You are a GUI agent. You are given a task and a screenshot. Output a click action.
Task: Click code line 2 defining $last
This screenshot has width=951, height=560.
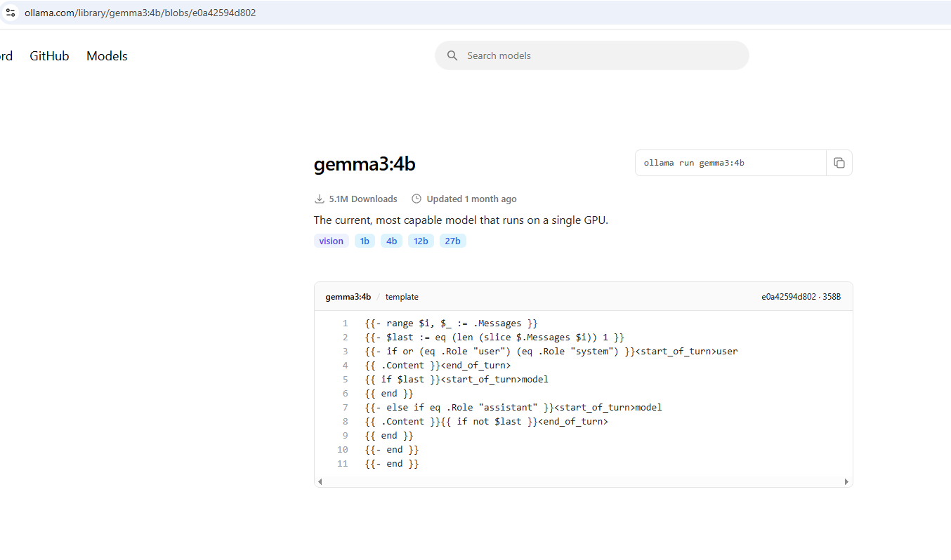tap(494, 338)
